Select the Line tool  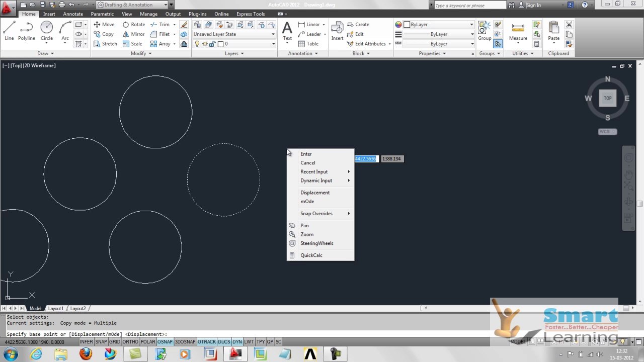click(9, 31)
